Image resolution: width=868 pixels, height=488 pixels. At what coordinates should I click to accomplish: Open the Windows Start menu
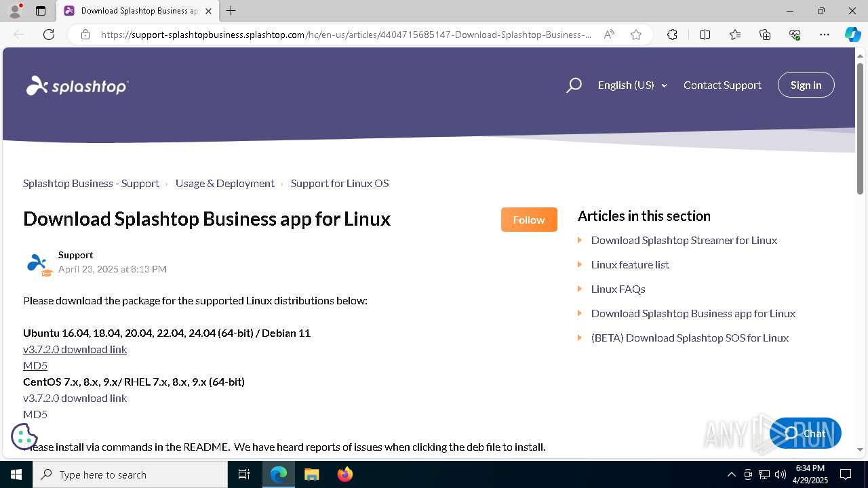coord(16,474)
